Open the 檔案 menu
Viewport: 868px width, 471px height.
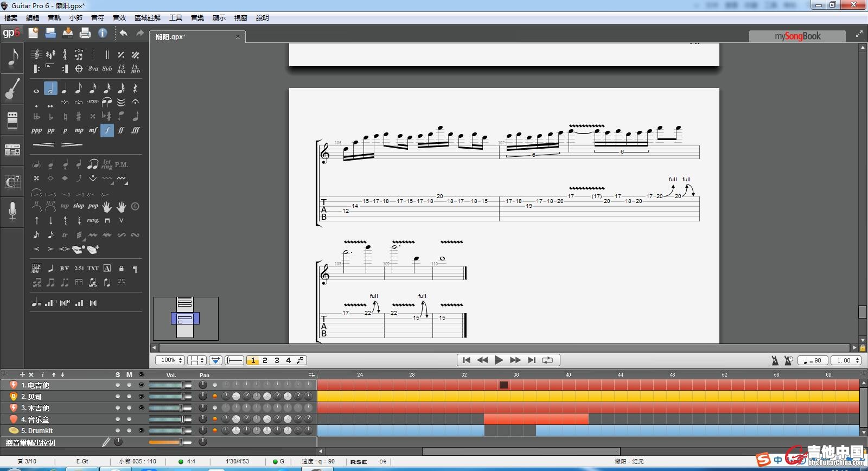point(11,18)
